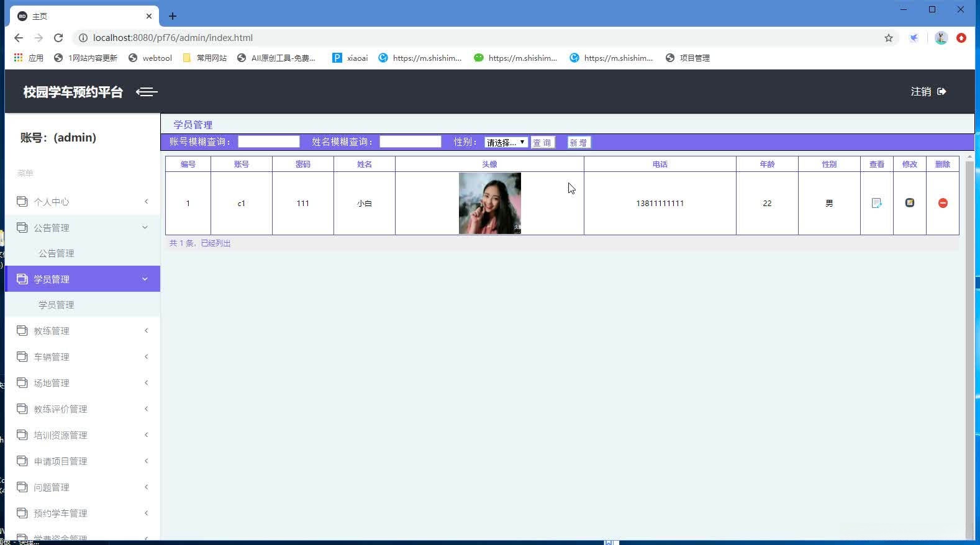Expand the 教练管理 chevron
980x545 pixels.
pos(146,330)
